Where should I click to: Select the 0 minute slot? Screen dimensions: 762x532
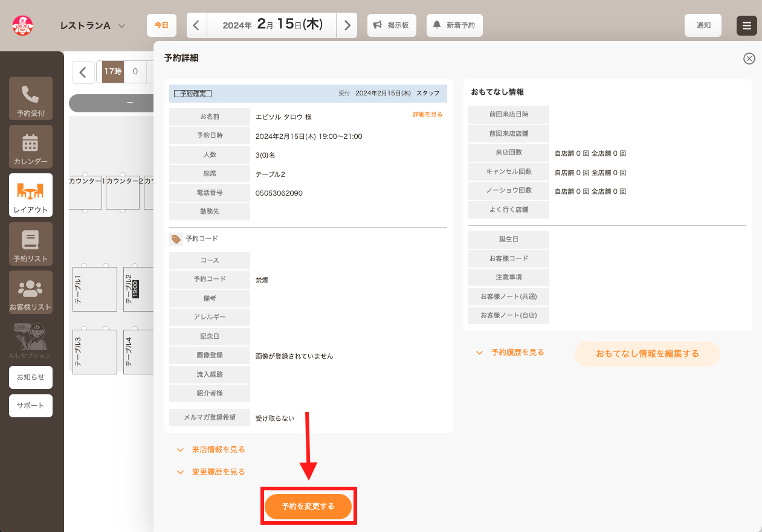coord(135,72)
